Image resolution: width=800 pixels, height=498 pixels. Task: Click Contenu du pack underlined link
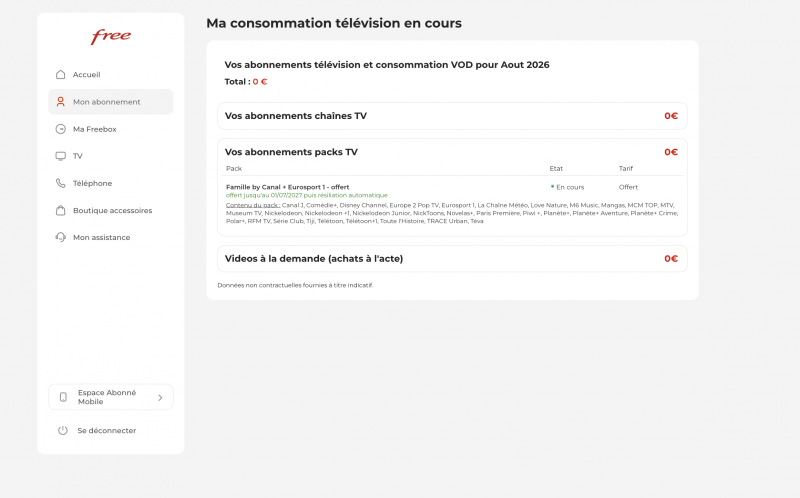coord(253,205)
